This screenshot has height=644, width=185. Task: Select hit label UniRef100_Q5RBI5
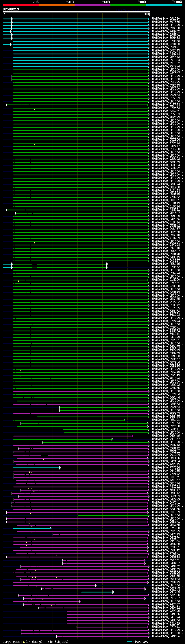click(x=166, y=86)
